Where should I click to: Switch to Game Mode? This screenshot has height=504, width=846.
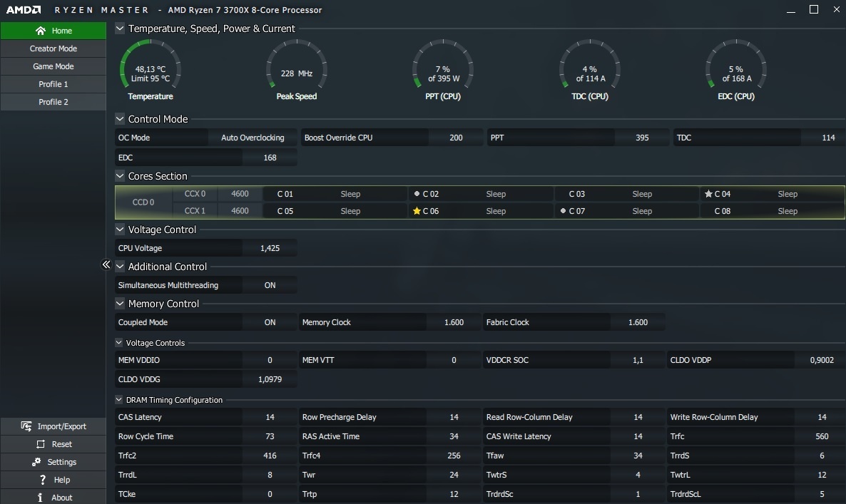point(53,66)
